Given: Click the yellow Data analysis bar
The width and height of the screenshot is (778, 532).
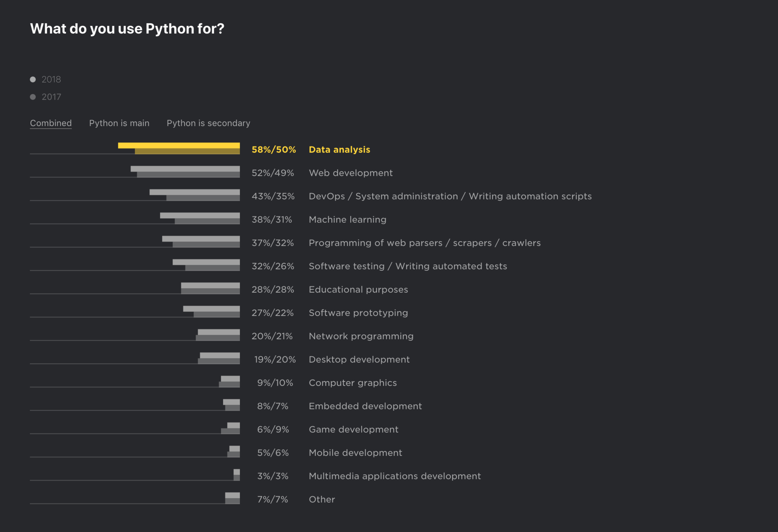Looking at the screenshot, I should coord(179,146).
